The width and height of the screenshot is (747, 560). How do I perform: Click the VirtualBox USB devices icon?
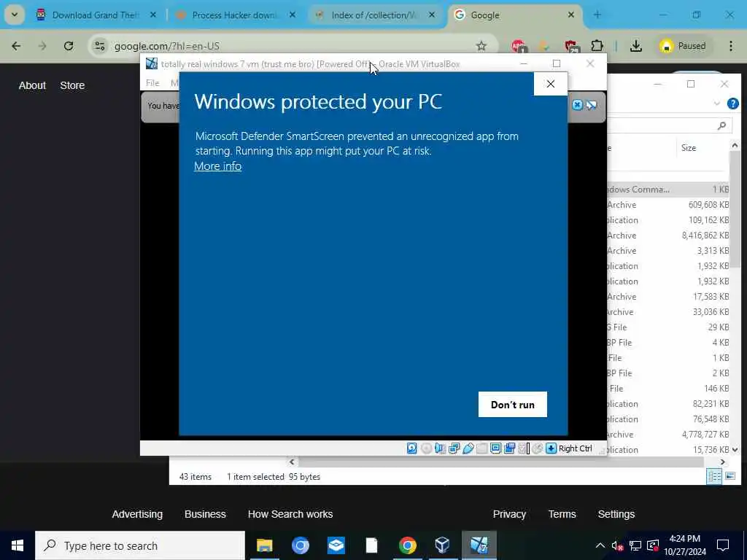(468, 448)
